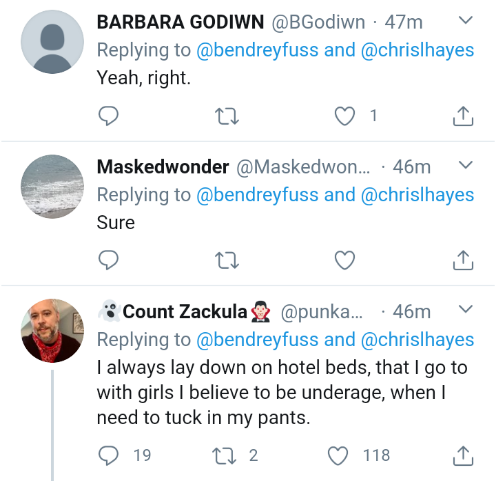Expand the options chevron on Maskedwonder's tweet

pyautogui.click(x=466, y=165)
